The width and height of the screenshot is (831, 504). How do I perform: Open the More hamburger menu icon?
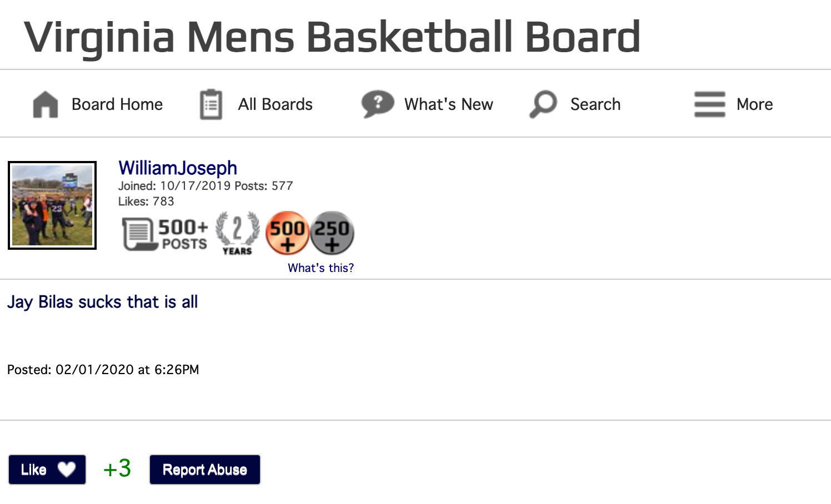[710, 104]
